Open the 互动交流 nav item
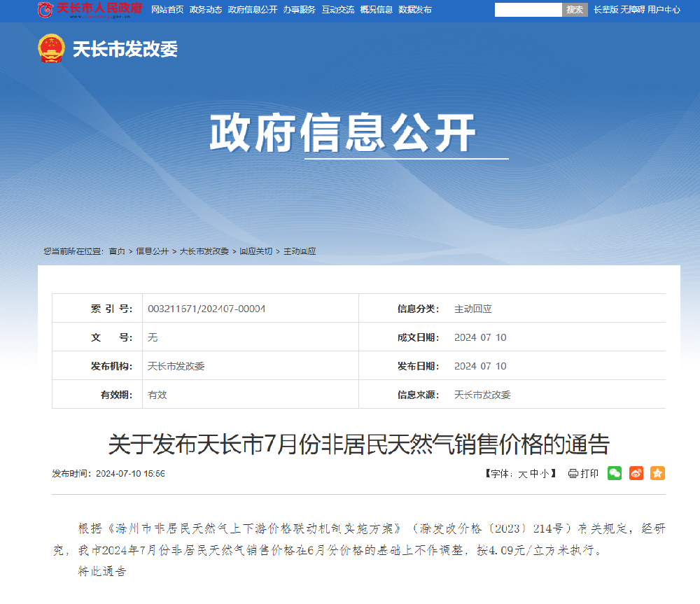This screenshot has width=700, height=604. 338,9
